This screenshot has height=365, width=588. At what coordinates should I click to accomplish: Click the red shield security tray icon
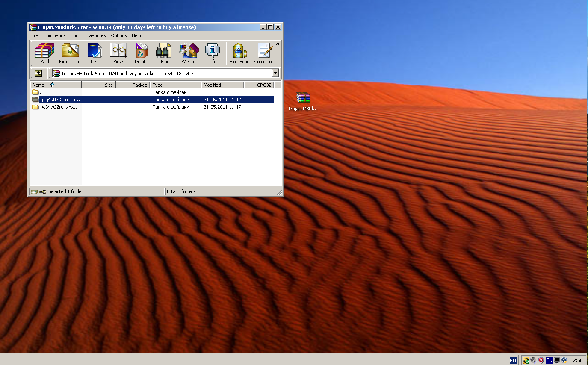tap(541, 360)
